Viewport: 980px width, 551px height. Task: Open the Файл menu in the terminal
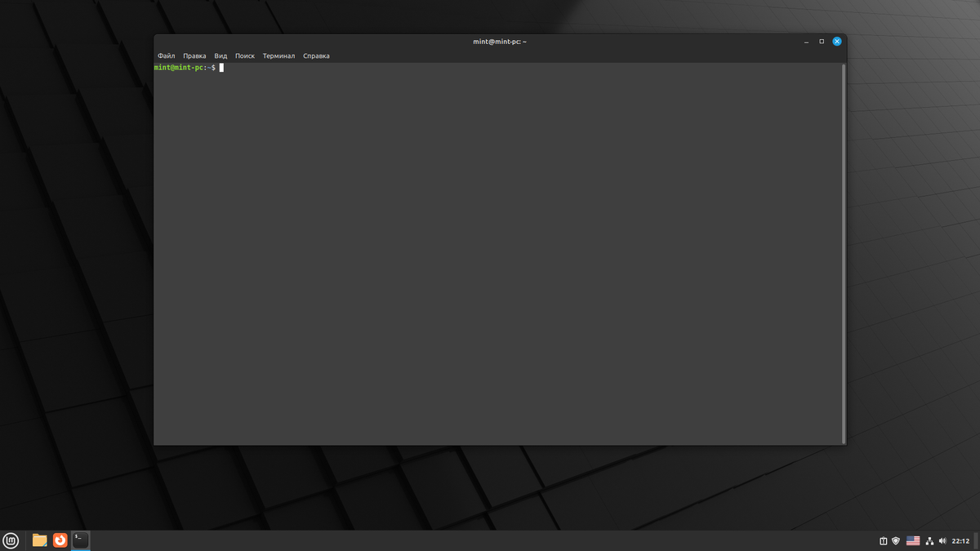tap(166, 56)
